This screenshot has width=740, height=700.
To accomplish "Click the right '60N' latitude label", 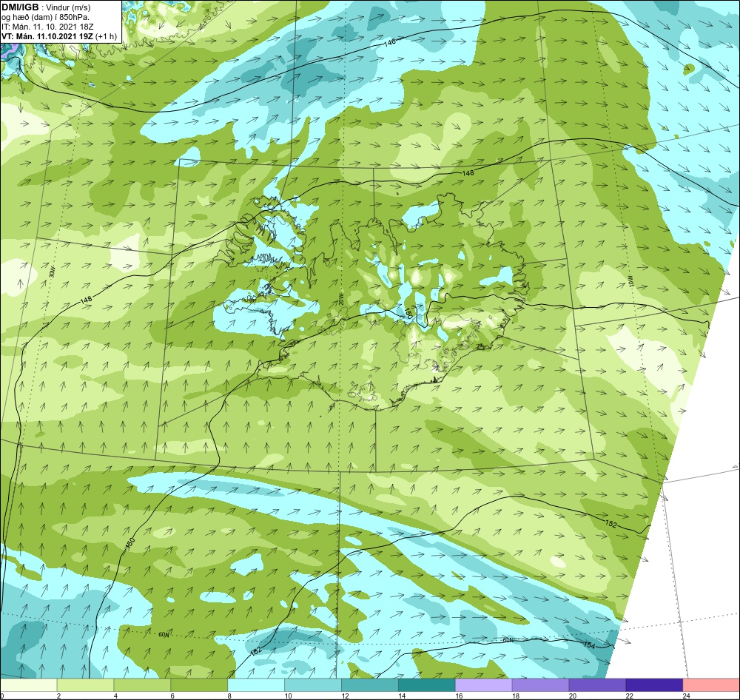I will pos(508,640).
